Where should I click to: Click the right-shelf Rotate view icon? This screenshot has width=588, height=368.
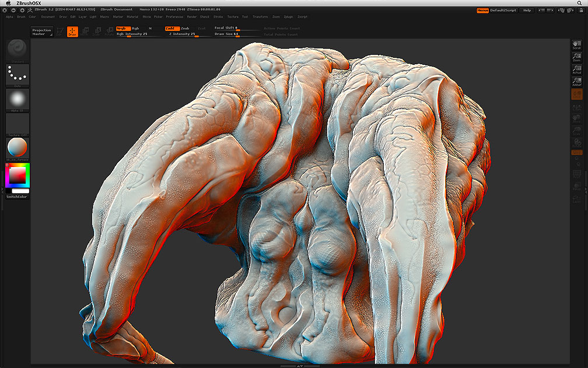(x=577, y=143)
